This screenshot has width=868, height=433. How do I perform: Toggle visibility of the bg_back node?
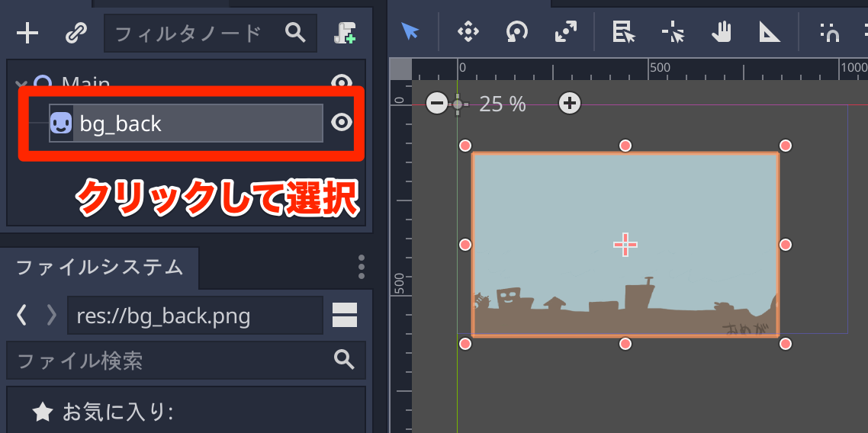pos(342,123)
